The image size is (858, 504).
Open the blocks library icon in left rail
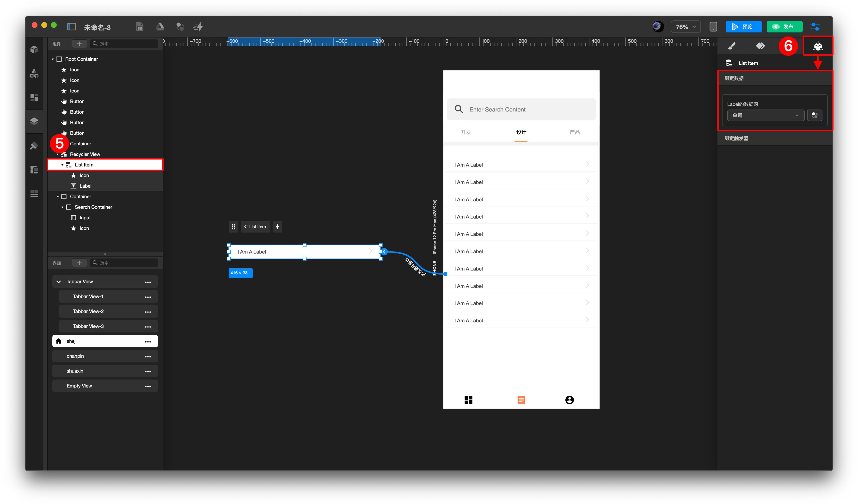click(34, 74)
